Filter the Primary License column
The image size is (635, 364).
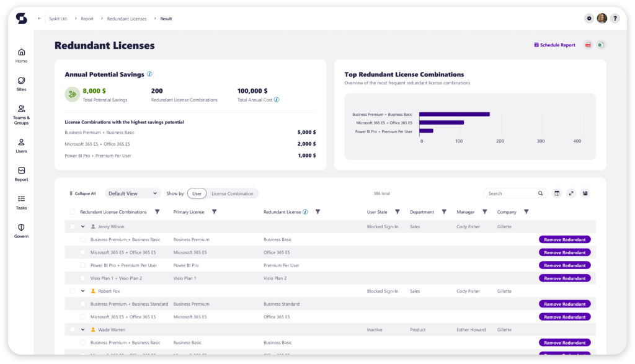pyautogui.click(x=214, y=212)
